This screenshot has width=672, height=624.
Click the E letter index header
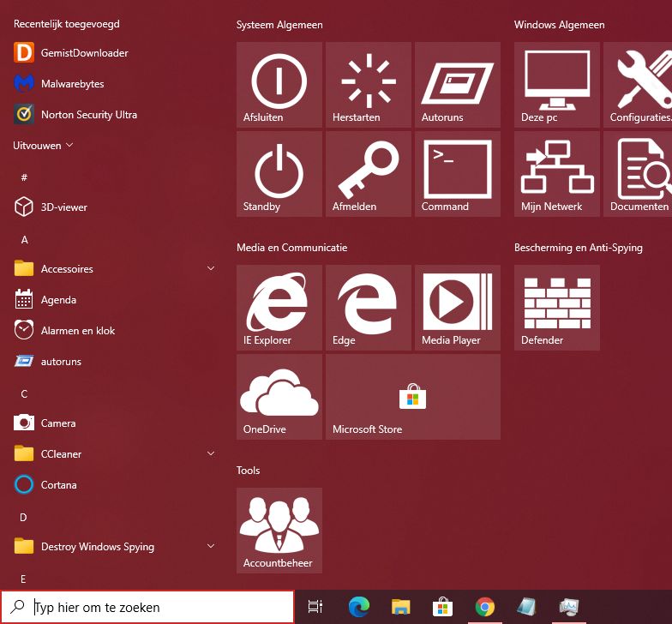23,579
